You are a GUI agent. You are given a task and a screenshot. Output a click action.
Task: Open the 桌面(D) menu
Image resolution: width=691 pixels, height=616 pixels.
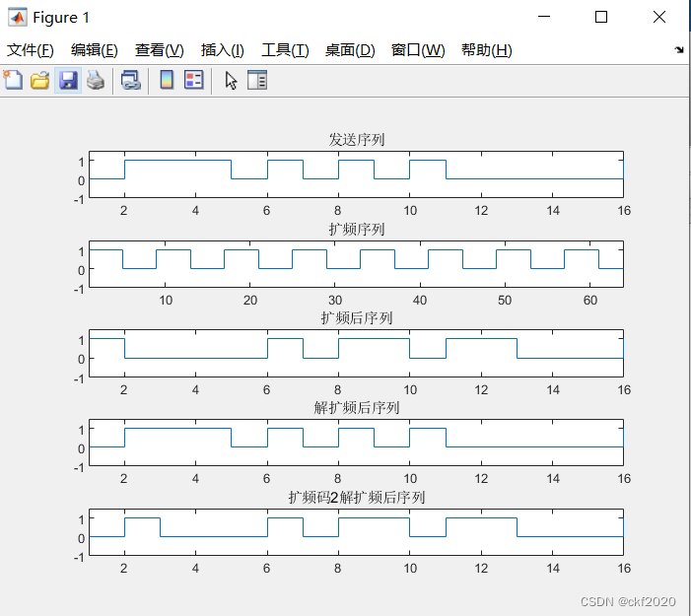[350, 50]
